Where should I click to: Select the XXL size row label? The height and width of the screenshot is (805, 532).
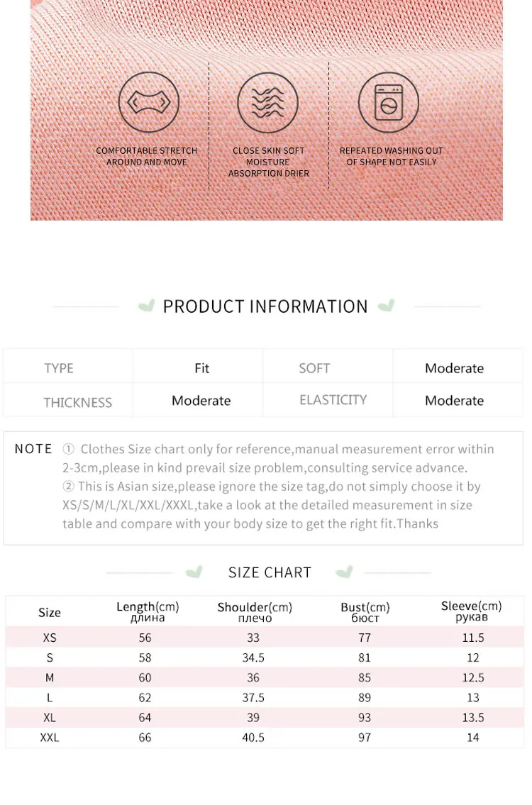coord(50,738)
